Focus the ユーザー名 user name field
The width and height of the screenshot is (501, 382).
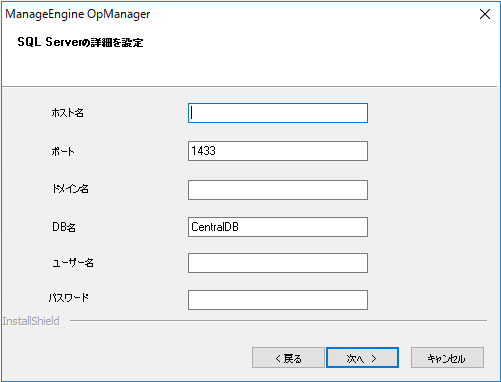pos(278,263)
